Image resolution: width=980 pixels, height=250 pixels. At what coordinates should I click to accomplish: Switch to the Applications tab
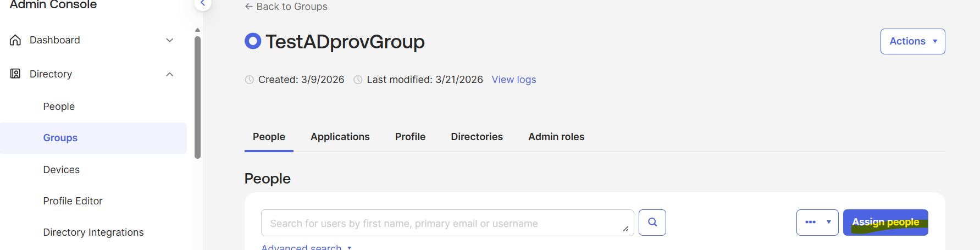[x=340, y=137]
